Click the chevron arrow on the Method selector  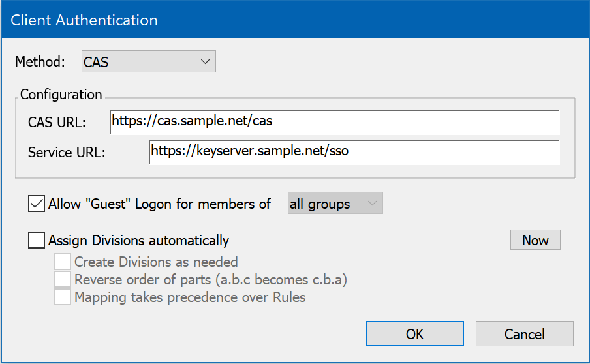pos(205,62)
